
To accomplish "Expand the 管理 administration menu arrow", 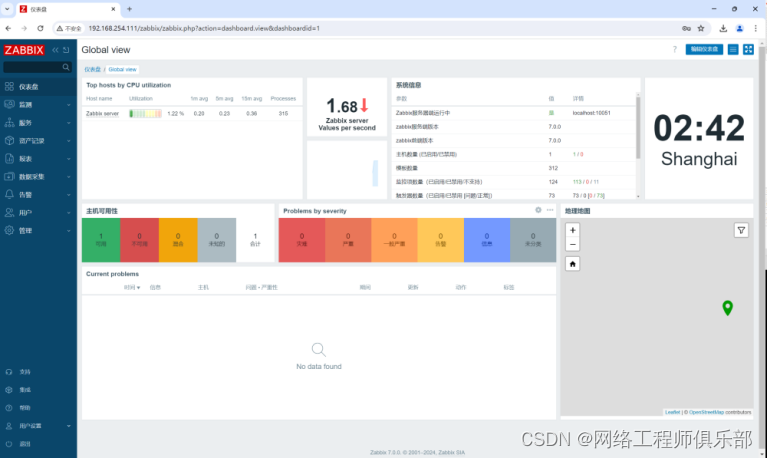I will (68, 230).
